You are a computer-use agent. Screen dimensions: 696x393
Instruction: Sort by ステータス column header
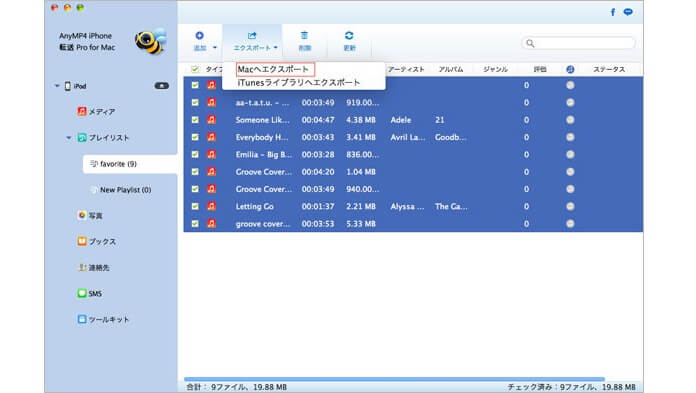pos(609,69)
